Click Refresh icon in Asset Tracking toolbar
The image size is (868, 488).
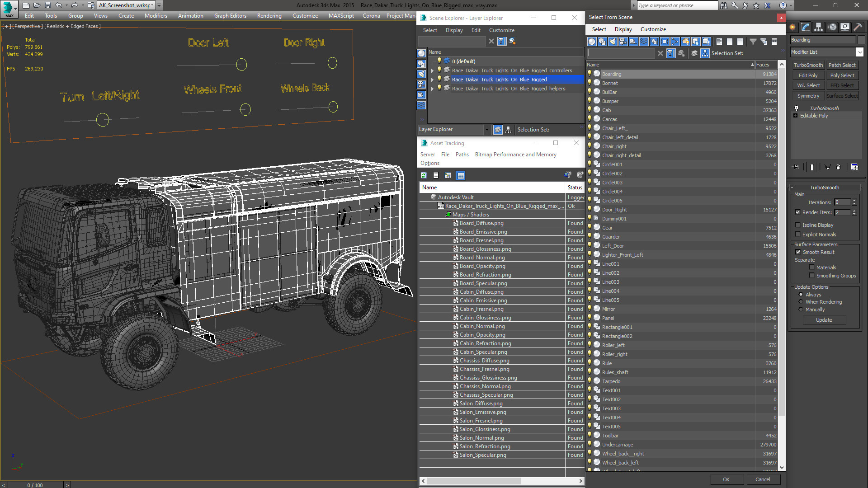click(424, 175)
